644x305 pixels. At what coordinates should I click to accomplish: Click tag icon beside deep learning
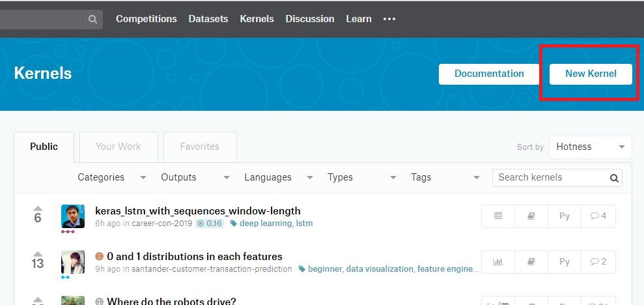[233, 224]
